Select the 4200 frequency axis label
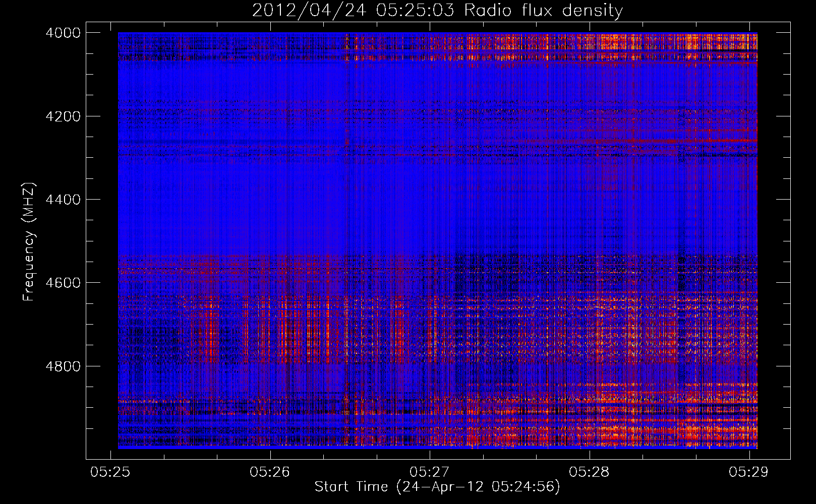This screenshot has width=816, height=504. coord(63,116)
